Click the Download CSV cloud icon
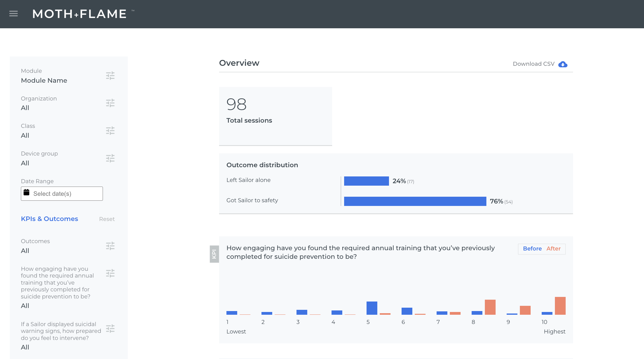Screen dimensions: 644x359 tap(563, 64)
